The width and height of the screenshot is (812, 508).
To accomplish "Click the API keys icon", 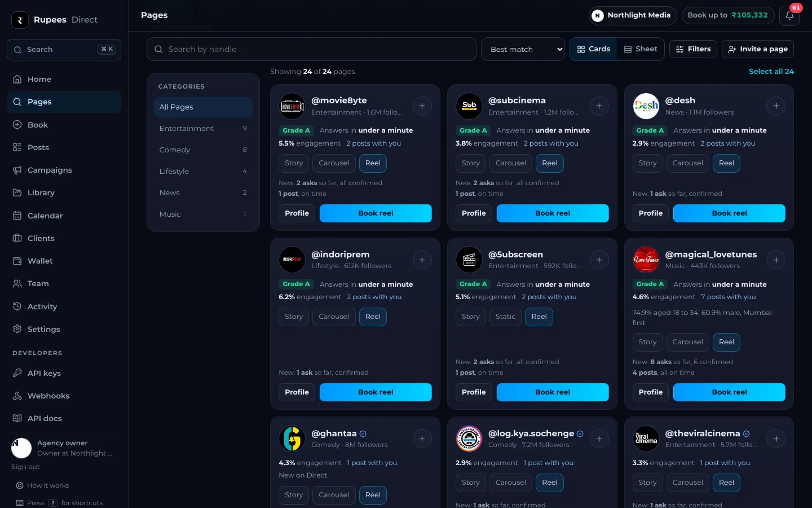I will pos(17,373).
